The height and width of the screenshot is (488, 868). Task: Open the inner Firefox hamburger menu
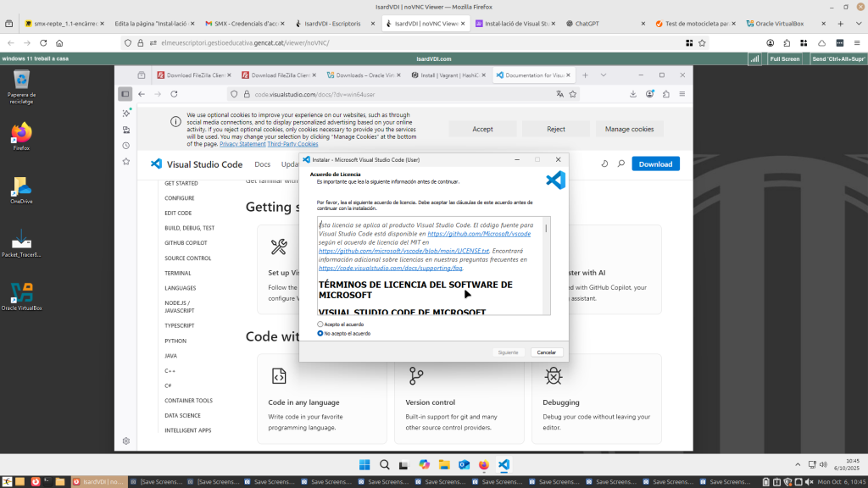tap(682, 94)
